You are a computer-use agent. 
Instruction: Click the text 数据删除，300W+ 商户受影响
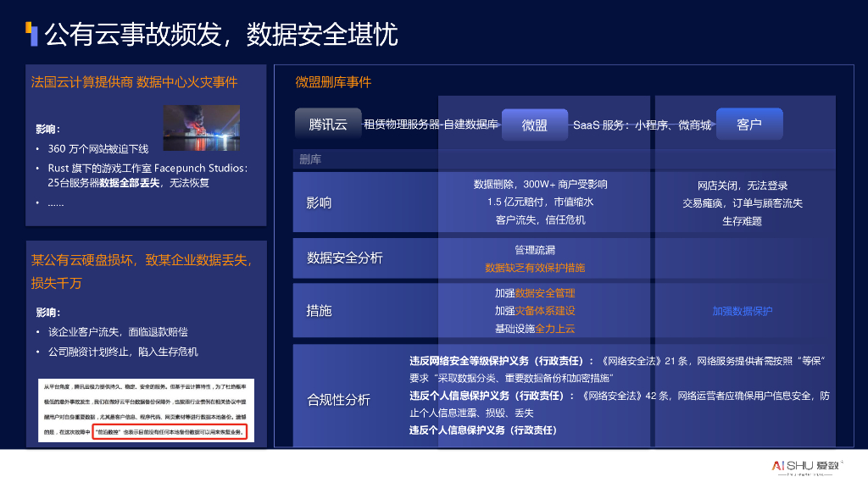(x=540, y=184)
